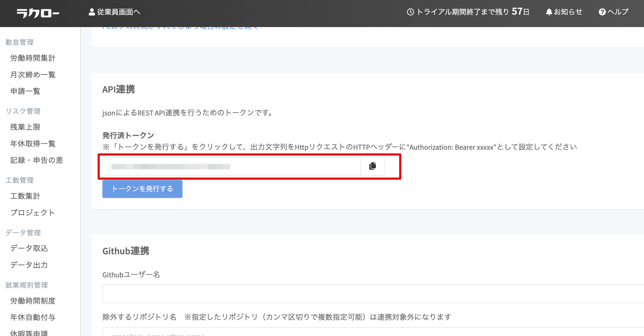The image size is (644, 336).
Task: Click the issued token text field
Action: [x=231, y=166]
